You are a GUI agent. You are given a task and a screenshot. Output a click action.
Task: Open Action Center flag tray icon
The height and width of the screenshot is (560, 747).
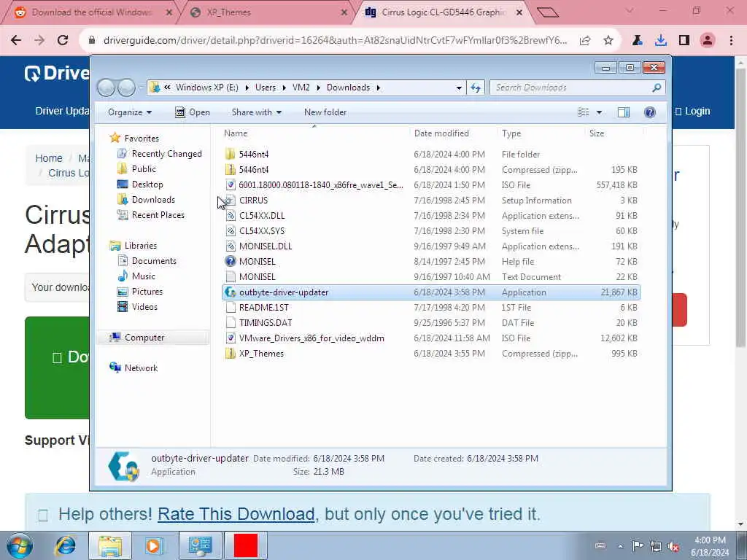pyautogui.click(x=638, y=546)
